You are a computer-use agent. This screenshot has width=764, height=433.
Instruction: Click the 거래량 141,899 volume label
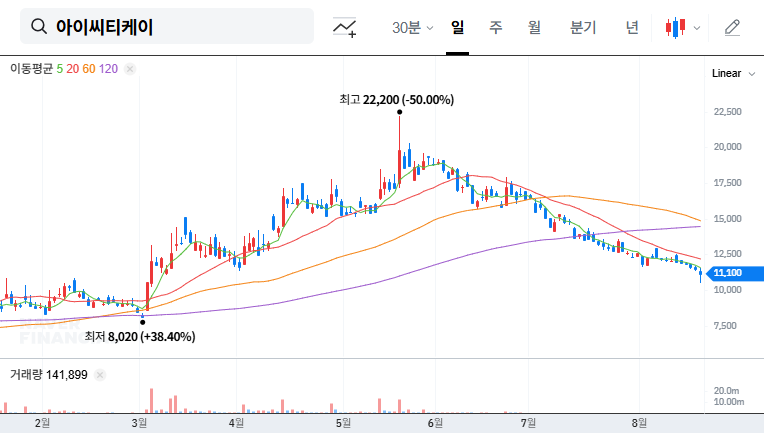tap(48, 375)
